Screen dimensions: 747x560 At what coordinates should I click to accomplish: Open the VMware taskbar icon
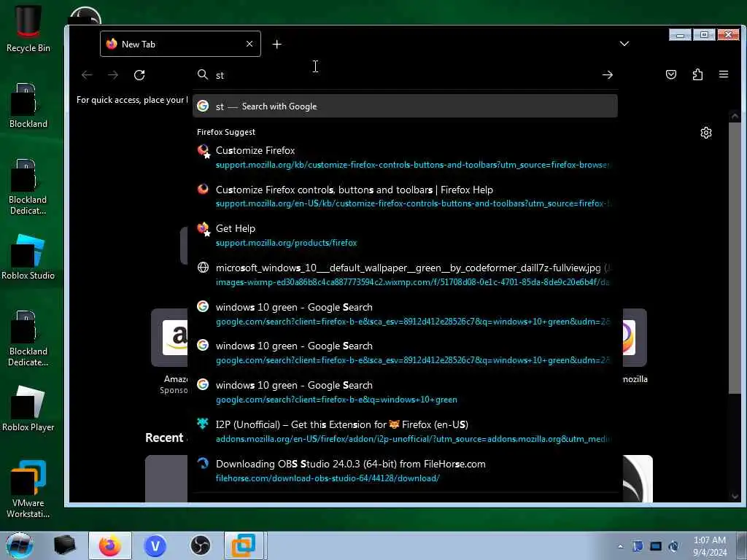click(244, 545)
